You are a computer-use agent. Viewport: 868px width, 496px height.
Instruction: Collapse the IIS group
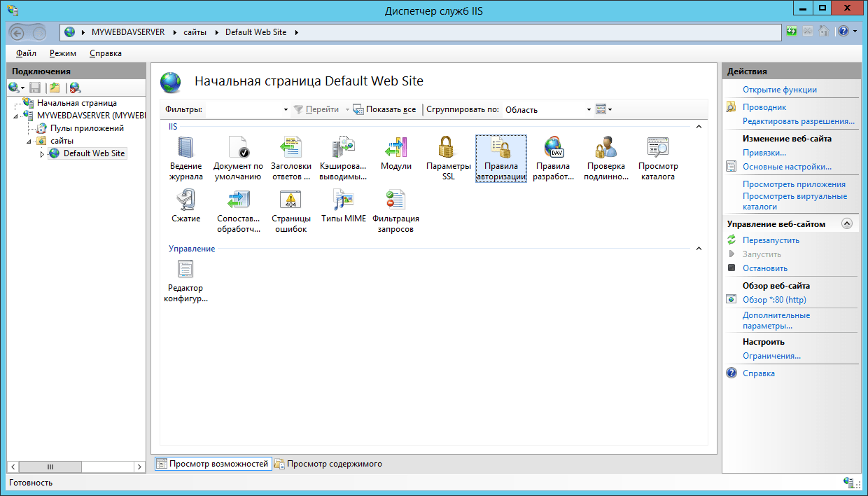pos(698,127)
